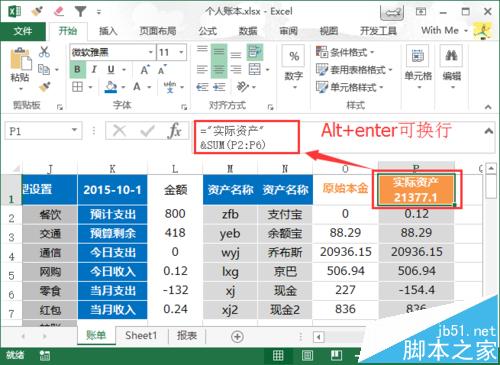This screenshot has width=500, height=365.
Task: Switch to the 报表 sheet tab
Action: pyautogui.click(x=186, y=336)
